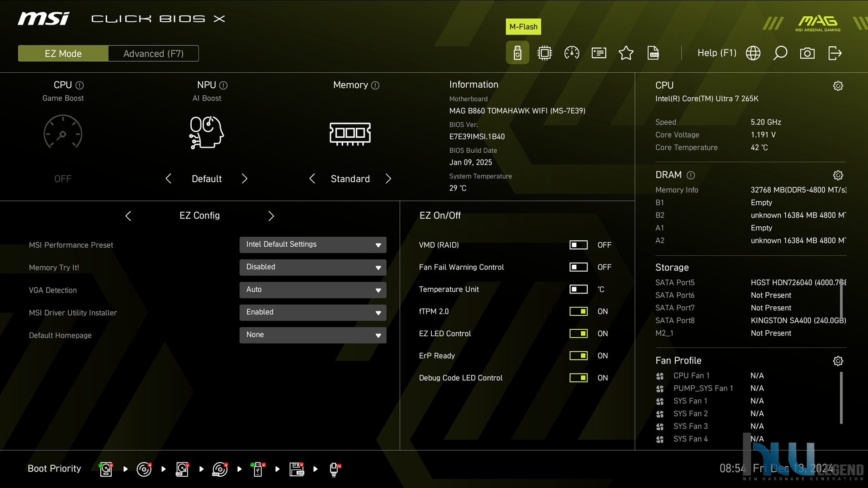Viewport: 868px width, 488px height.
Task: Click the exit BIOS icon
Action: pos(835,53)
